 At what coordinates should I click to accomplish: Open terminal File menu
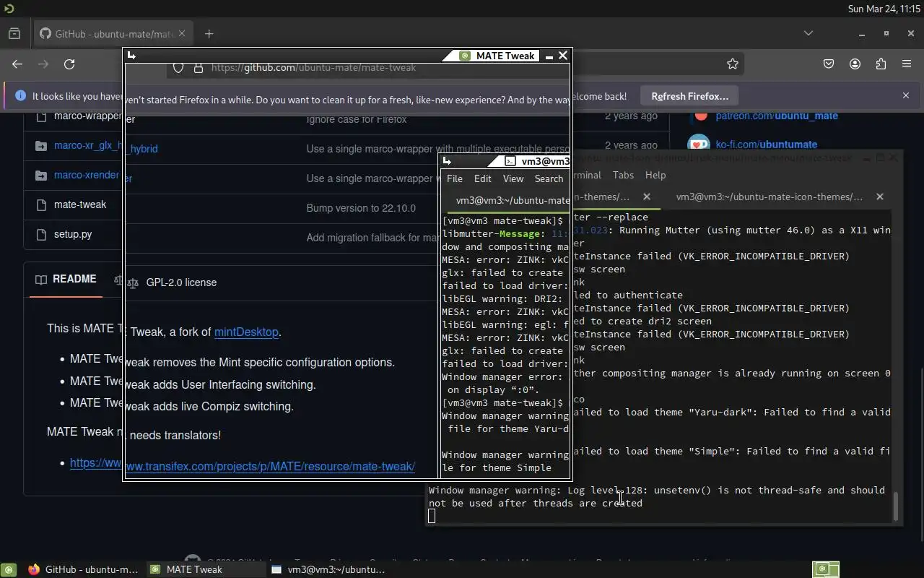(x=455, y=178)
